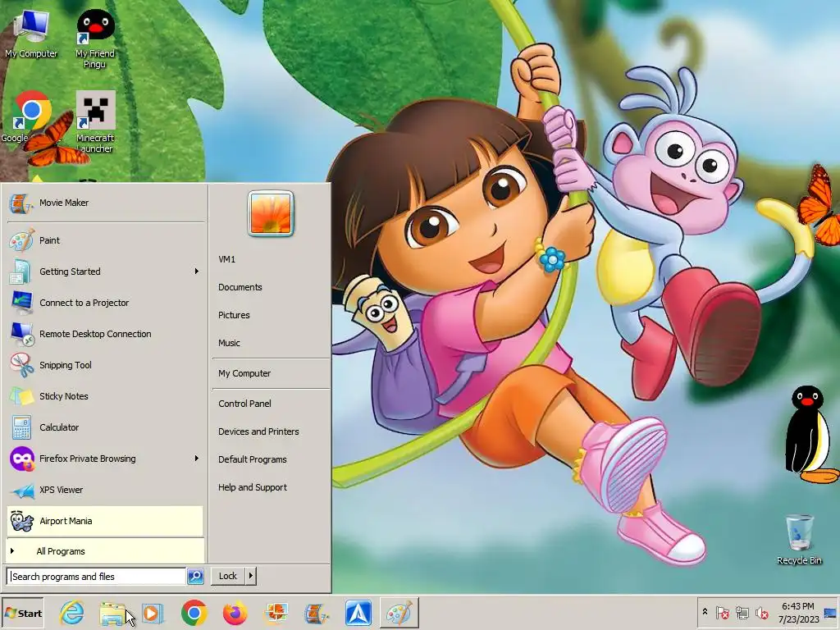Open Firefox from the taskbar
Screen dimensions: 840x630
[235, 613]
